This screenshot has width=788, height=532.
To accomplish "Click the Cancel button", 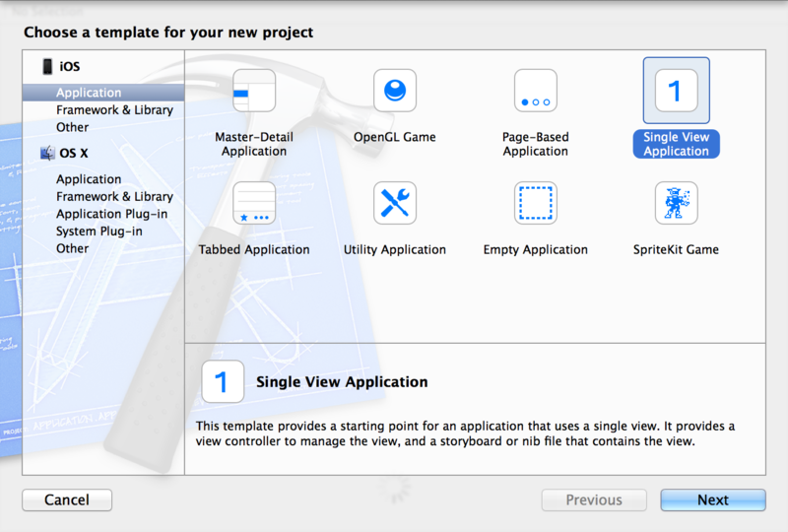I will 67,499.
